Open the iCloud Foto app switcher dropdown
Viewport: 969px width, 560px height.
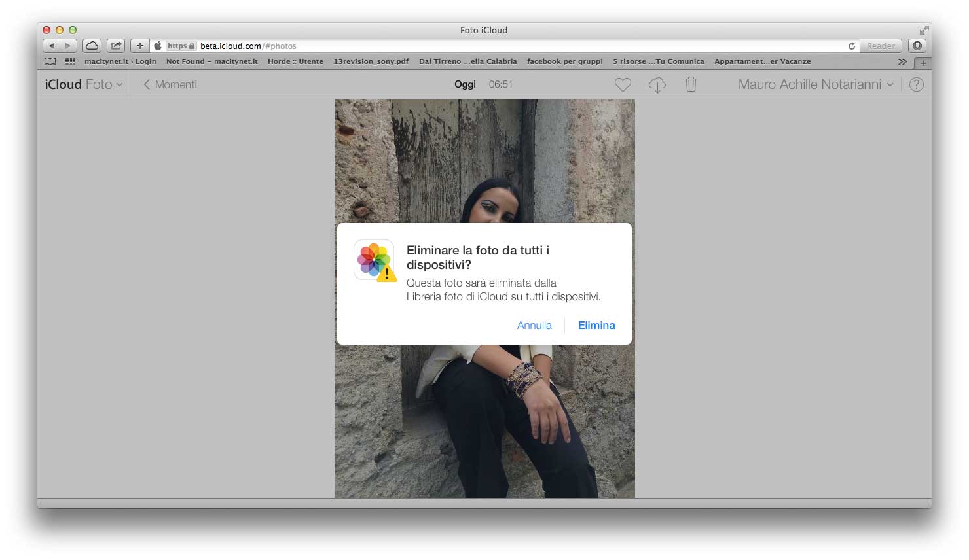pyautogui.click(x=83, y=84)
